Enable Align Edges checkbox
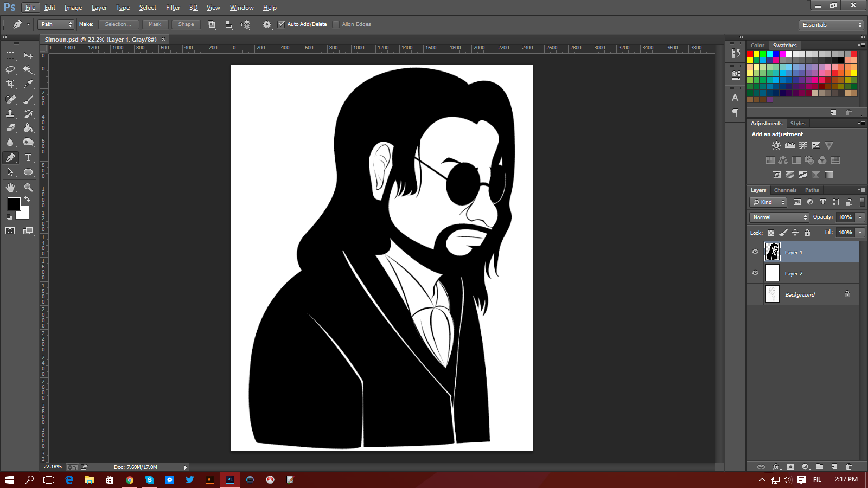The width and height of the screenshot is (868, 488). [336, 24]
